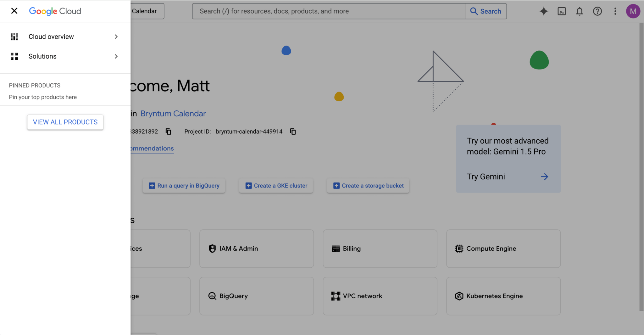The height and width of the screenshot is (335, 644).
Task: Click the Google Cloud logo
Action: tap(55, 11)
